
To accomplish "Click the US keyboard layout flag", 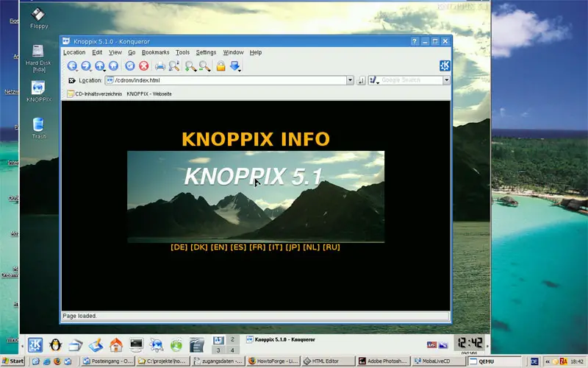I will pos(431,344).
